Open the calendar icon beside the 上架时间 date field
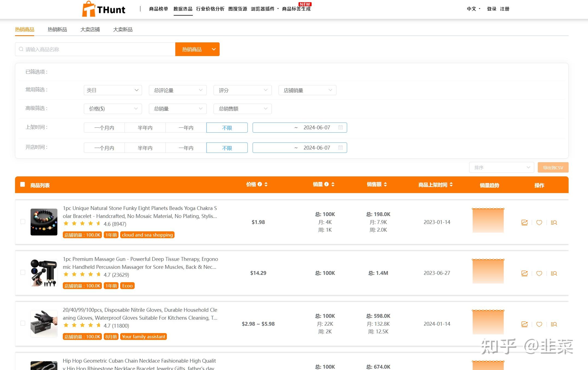The image size is (588, 370). [x=340, y=127]
